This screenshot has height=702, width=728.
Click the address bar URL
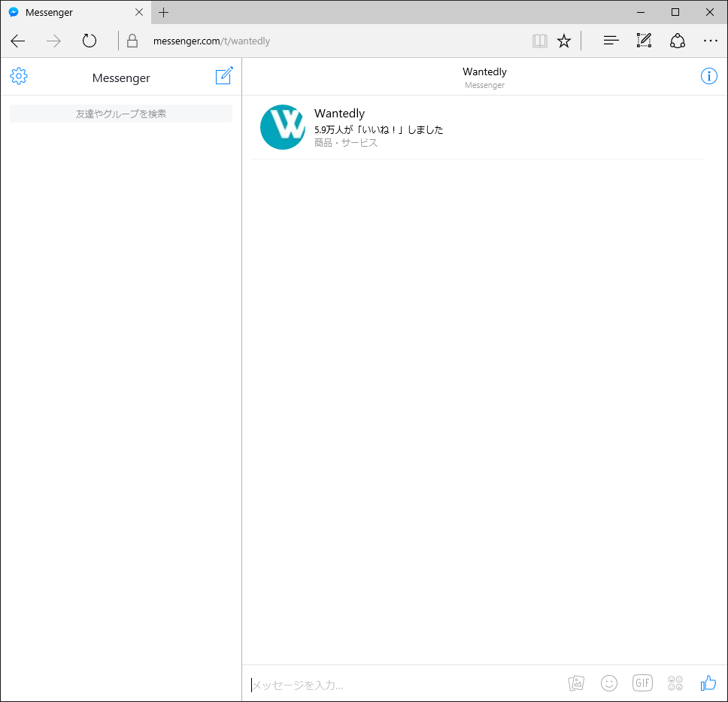point(211,41)
